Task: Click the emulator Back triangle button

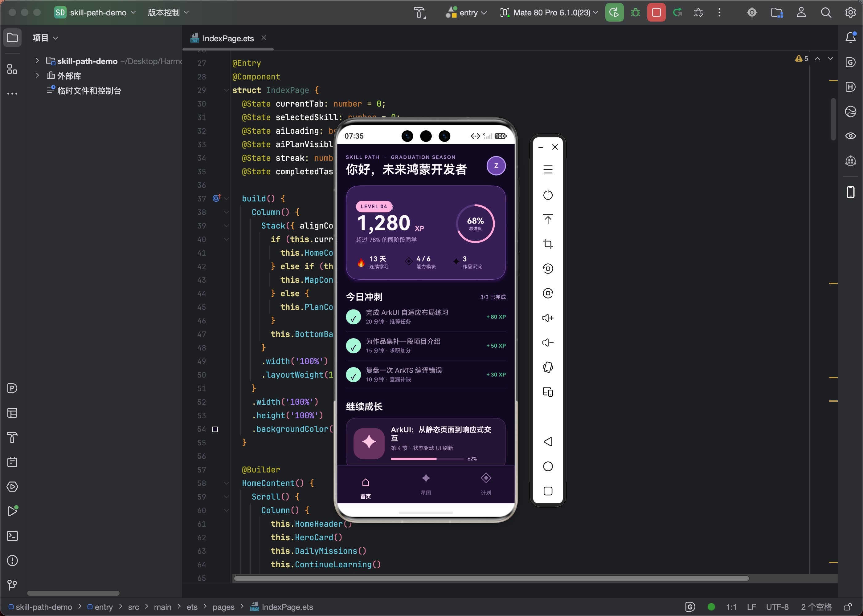Action: [548, 441]
